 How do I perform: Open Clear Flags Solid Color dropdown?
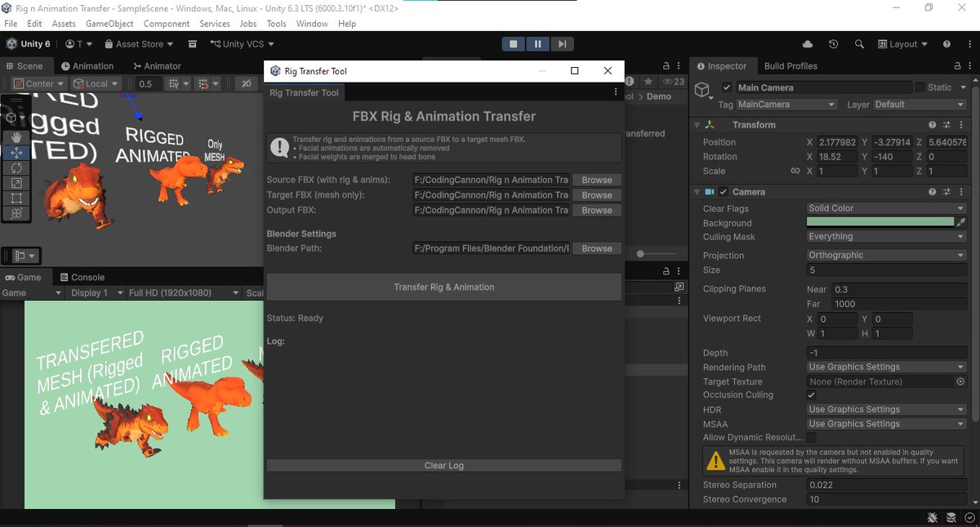886,208
